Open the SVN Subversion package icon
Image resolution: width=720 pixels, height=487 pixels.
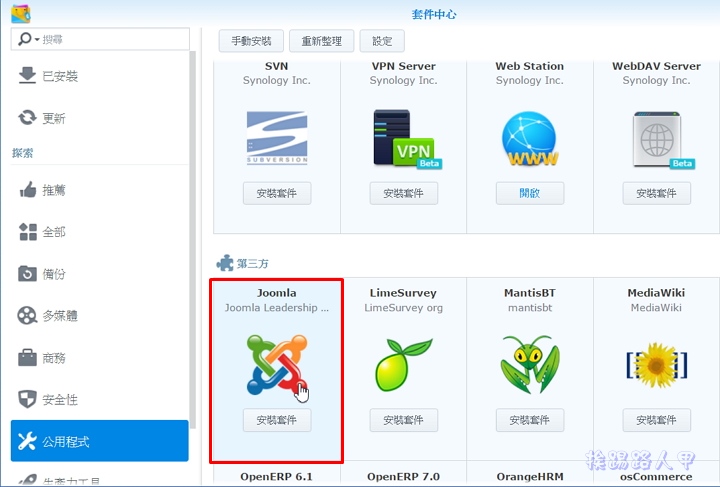point(277,138)
